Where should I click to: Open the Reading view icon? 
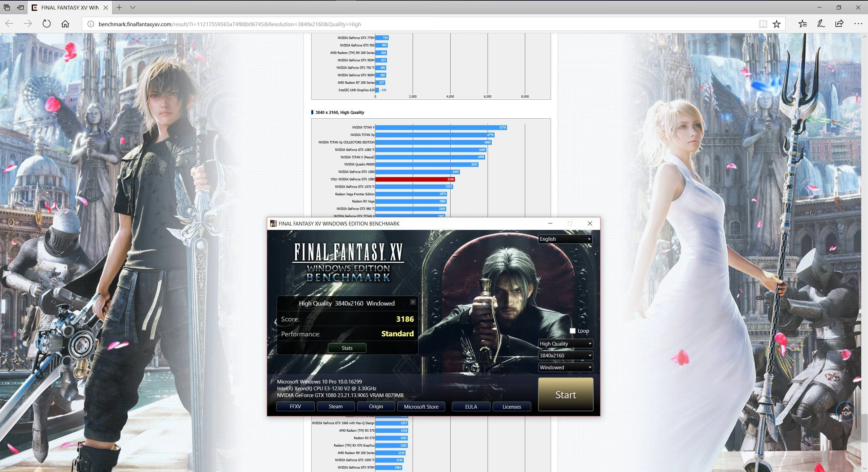pos(763,24)
